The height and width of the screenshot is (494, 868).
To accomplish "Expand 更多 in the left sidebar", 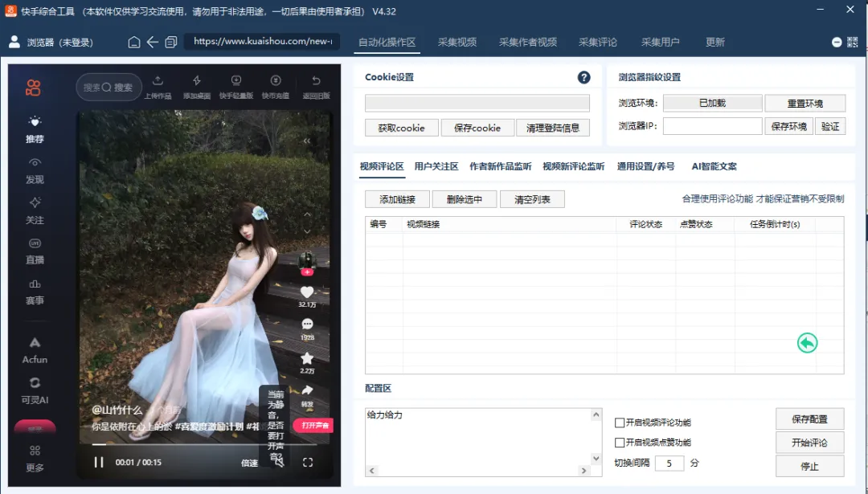I will (x=34, y=458).
